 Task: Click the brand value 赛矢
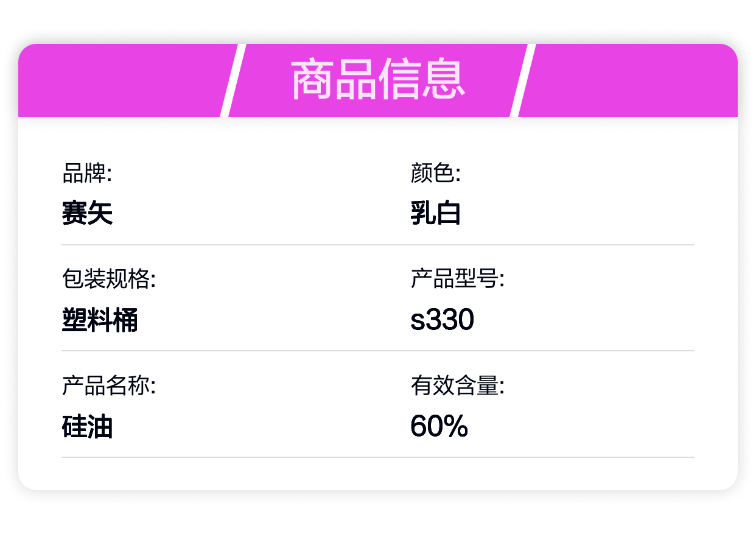point(87,214)
